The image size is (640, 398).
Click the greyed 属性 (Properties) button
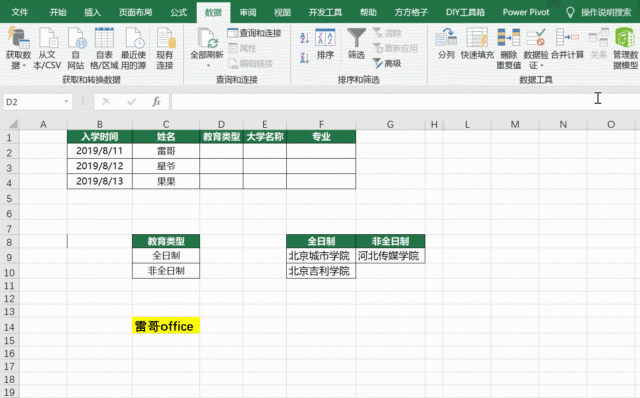click(242, 48)
